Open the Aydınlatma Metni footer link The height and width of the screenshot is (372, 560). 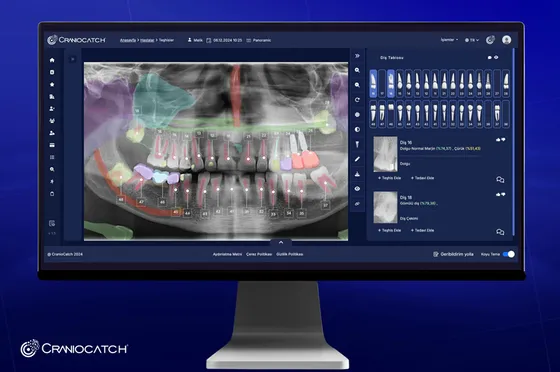[x=228, y=254]
